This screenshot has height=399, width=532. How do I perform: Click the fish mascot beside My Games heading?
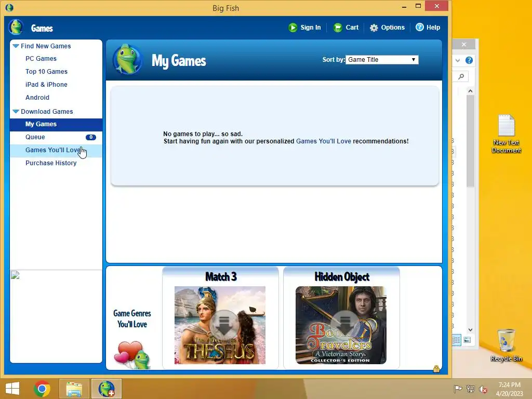128,59
